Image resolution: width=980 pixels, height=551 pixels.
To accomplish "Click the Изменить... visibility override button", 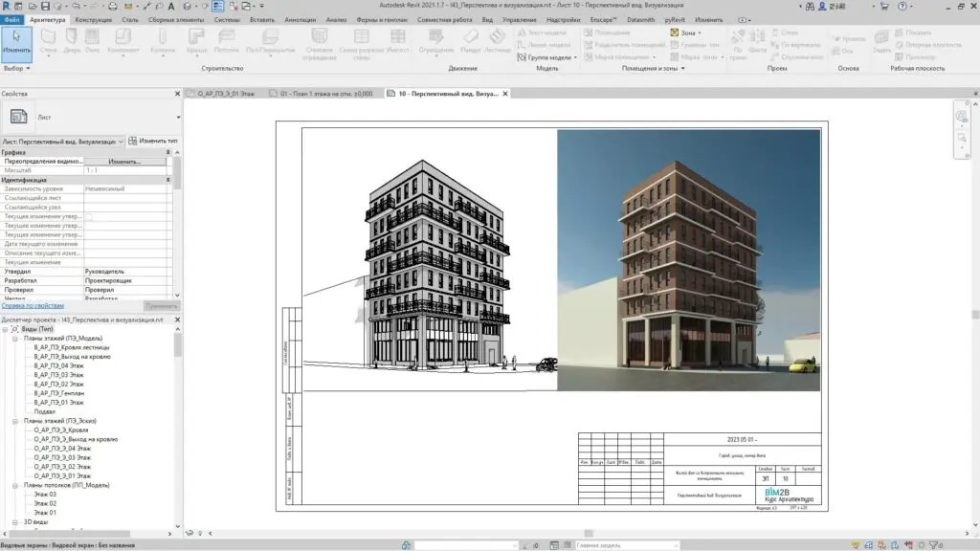I will click(124, 161).
